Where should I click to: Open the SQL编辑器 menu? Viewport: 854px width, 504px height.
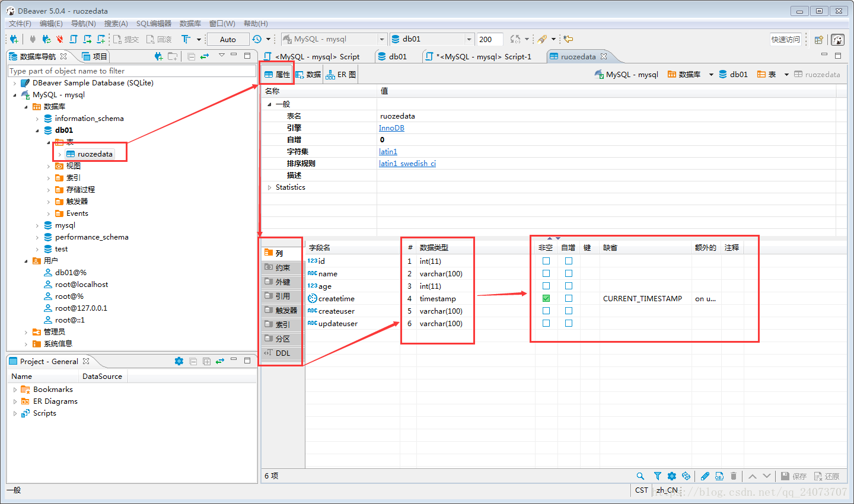pos(154,24)
